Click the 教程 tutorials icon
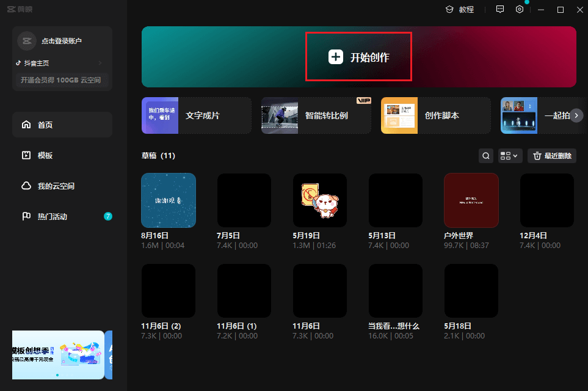The height and width of the screenshot is (391, 588). (460, 9)
